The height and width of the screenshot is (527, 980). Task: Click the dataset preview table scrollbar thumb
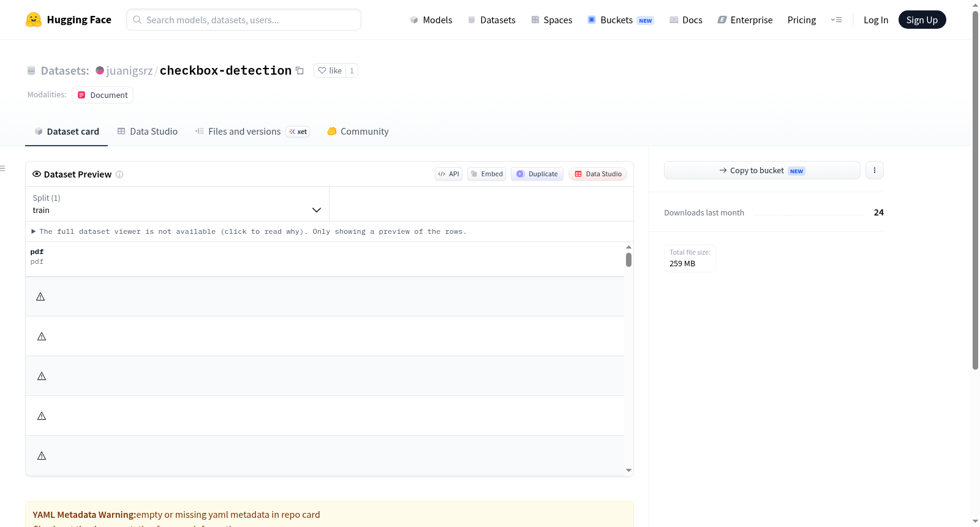pos(628,260)
